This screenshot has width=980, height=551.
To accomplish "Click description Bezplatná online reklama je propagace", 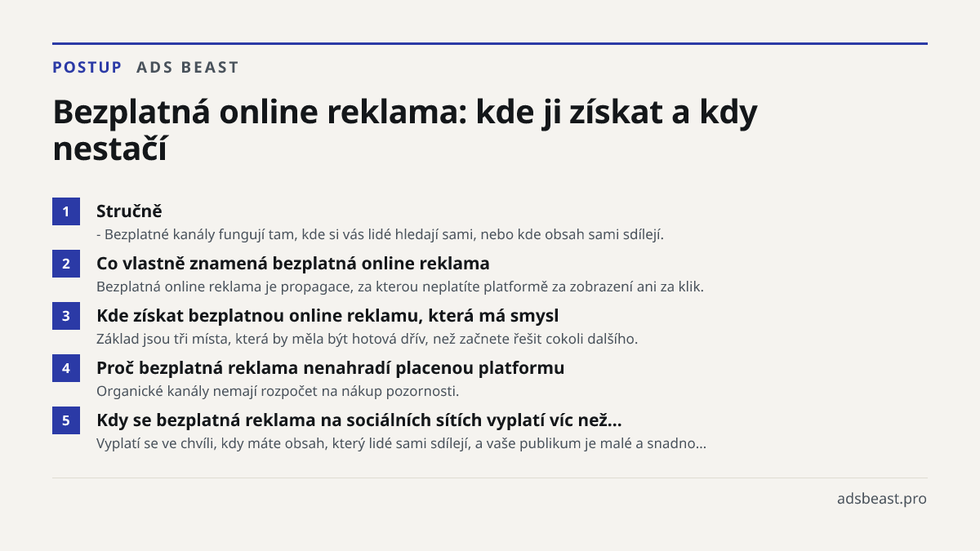I will 400,287.
